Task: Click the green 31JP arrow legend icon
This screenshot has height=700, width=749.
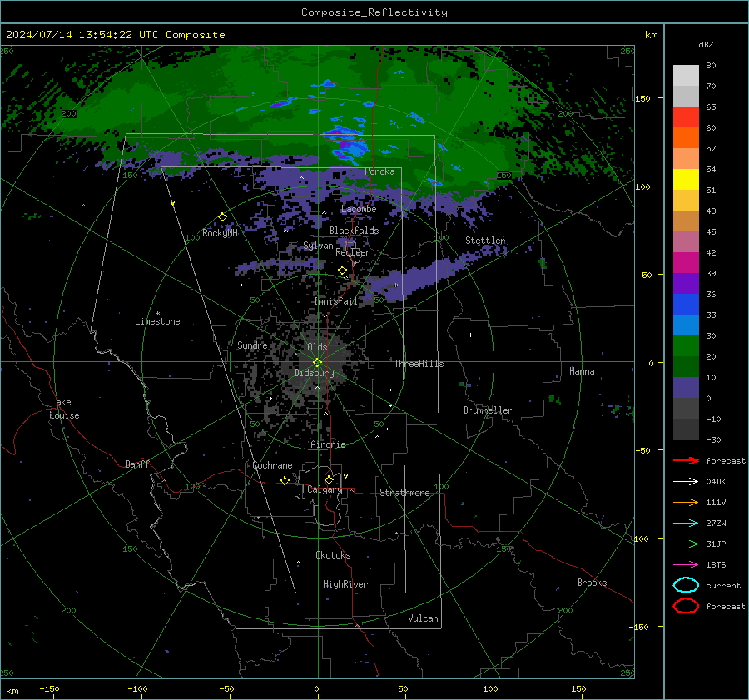Action: [x=686, y=544]
